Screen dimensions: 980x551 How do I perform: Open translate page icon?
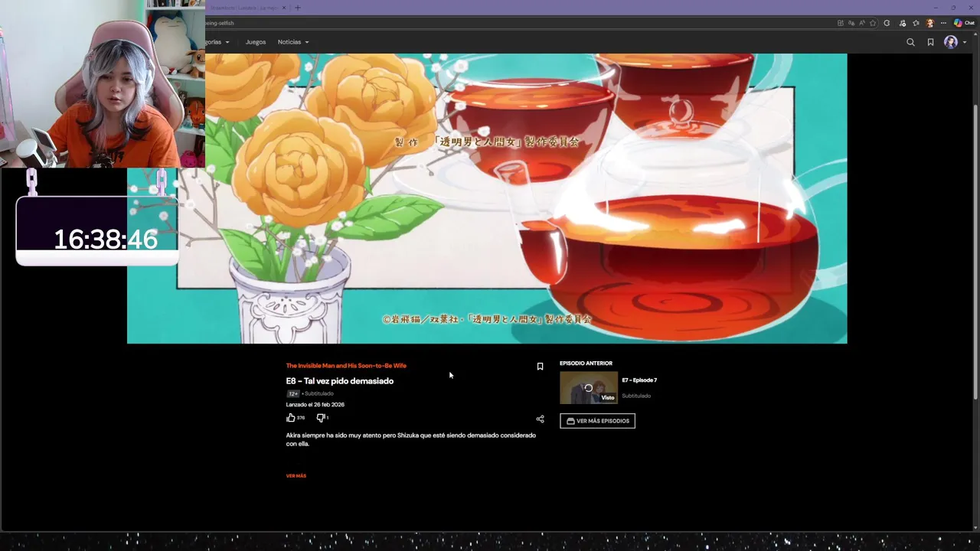851,23
